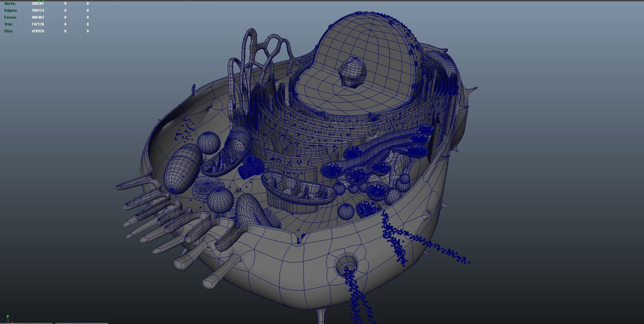Click the 'Tris:' poly count label
The image size is (644, 324).
(9, 24)
